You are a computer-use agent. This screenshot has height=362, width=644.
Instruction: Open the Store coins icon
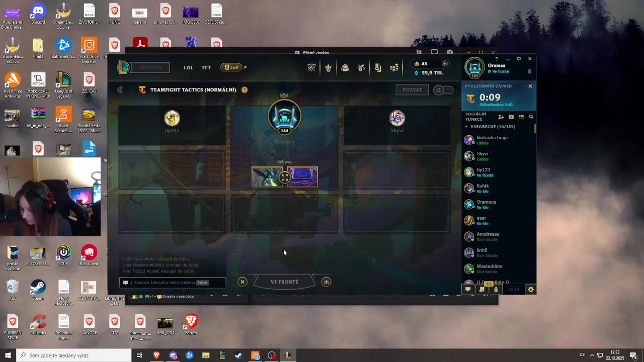[394, 67]
